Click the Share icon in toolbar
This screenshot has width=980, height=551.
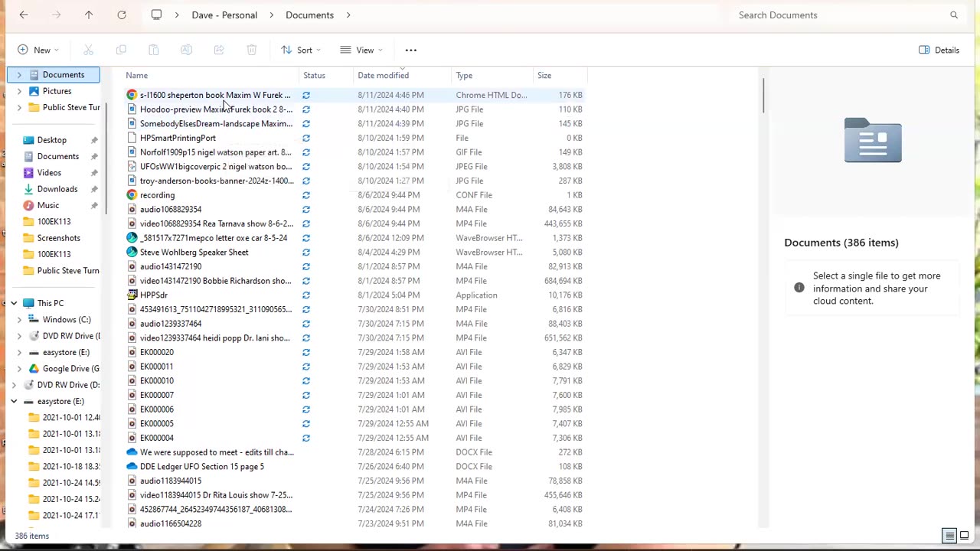[x=219, y=50]
